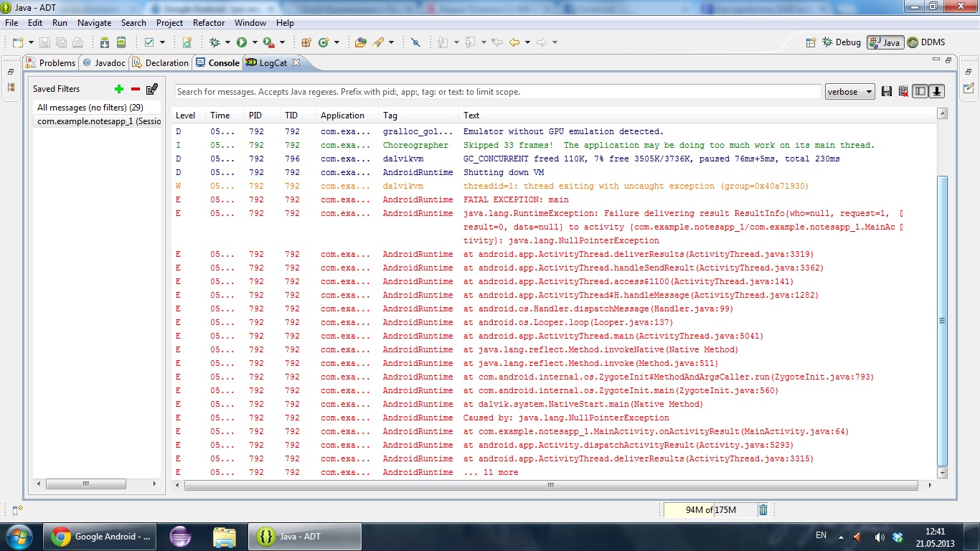This screenshot has width=980, height=551.
Task: Click the FATAL EXCEPTION: main log row
Action: click(x=554, y=199)
